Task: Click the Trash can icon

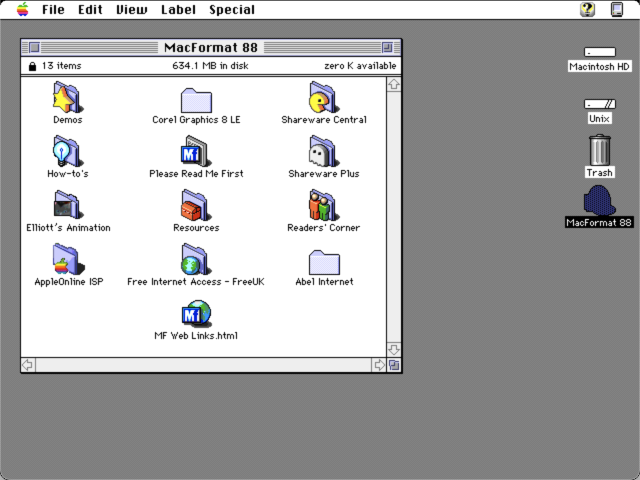Action: coord(600,150)
